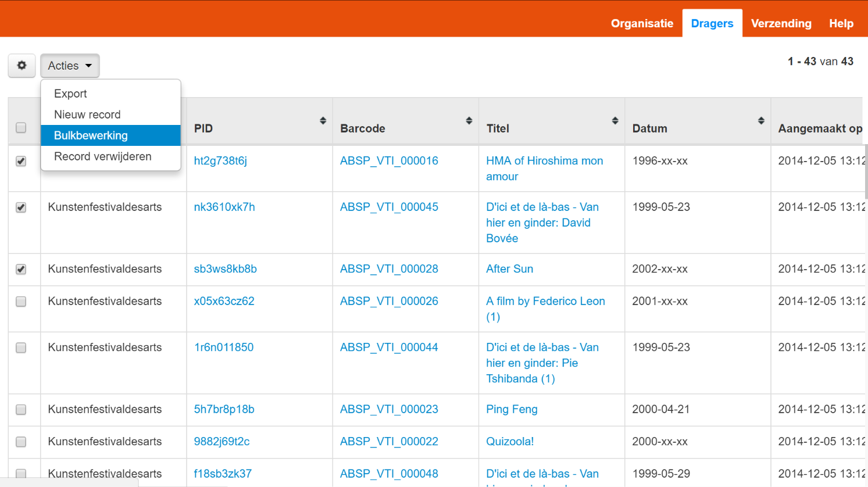Toggle the select-all header checkbox
The height and width of the screenshot is (487, 868).
(x=21, y=128)
